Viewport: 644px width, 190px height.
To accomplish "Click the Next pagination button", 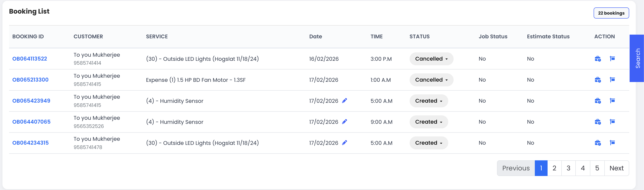I will (616, 168).
